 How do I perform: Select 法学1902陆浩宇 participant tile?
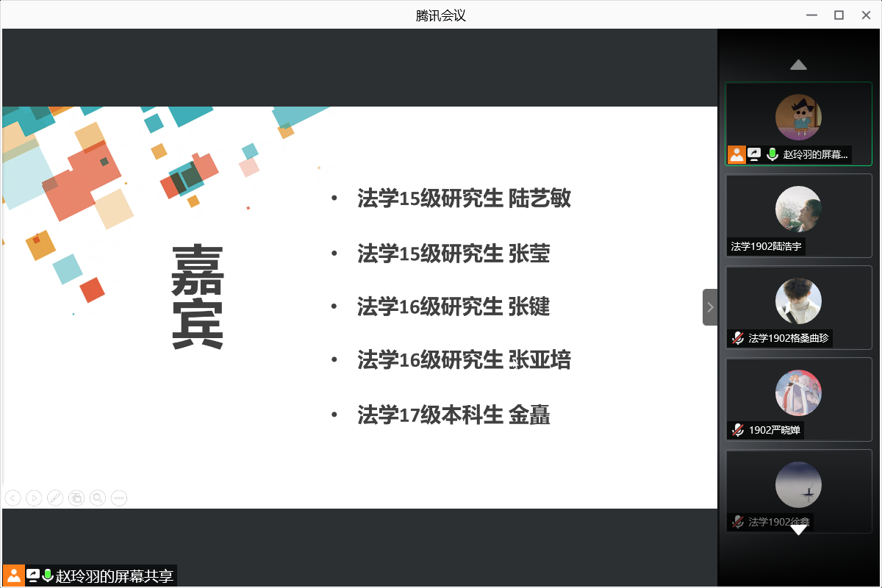pos(798,215)
